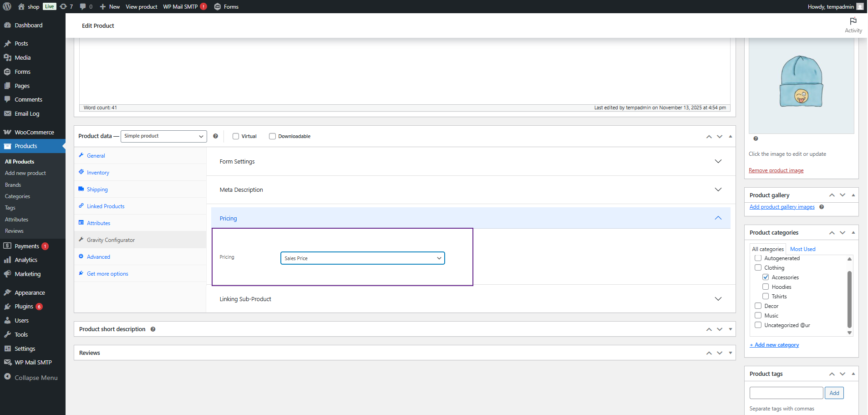Click the Collapse Menu arrow icon
The height and width of the screenshot is (415, 868).
[7, 377]
